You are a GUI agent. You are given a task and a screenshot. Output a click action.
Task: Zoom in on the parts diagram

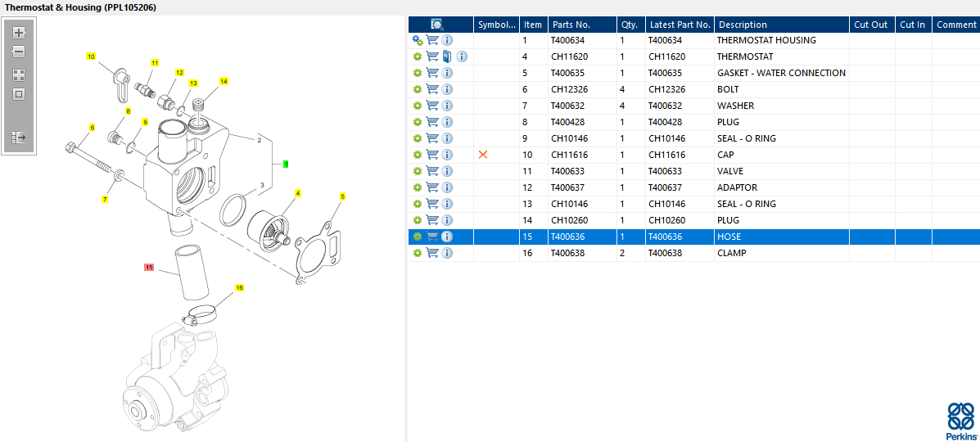tap(19, 33)
